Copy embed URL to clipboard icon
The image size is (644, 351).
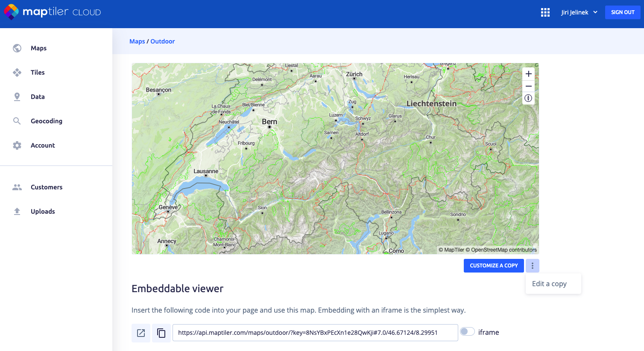click(161, 333)
